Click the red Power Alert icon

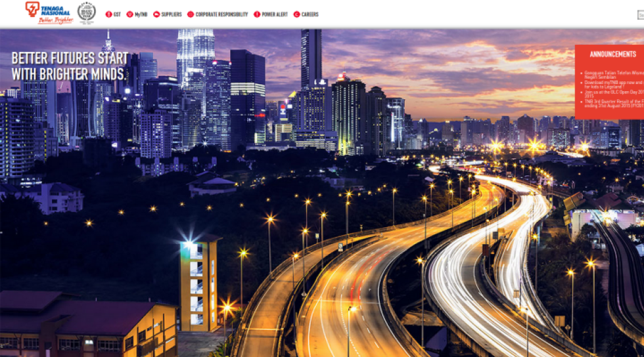tap(257, 14)
